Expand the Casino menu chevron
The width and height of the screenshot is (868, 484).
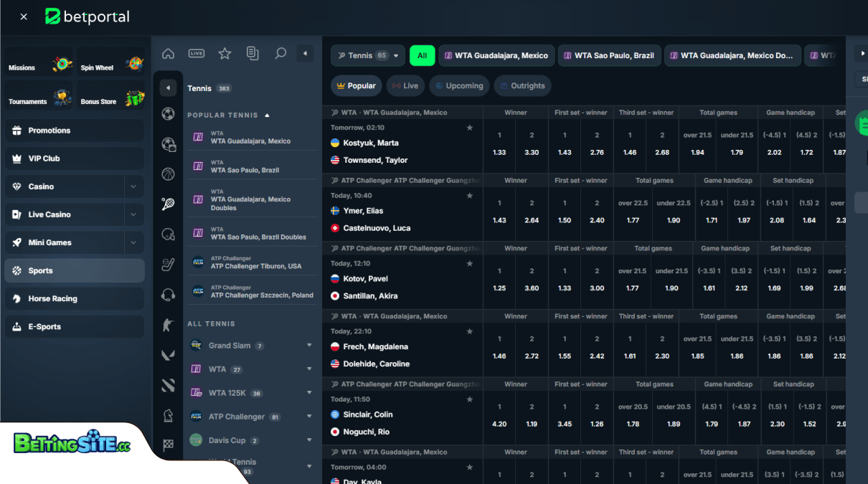point(133,186)
